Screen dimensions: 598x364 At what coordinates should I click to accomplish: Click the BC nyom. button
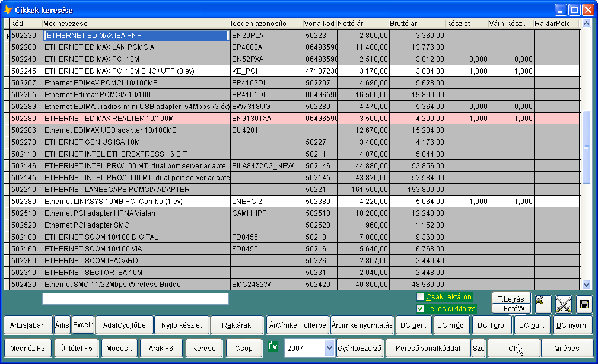tap(572, 325)
